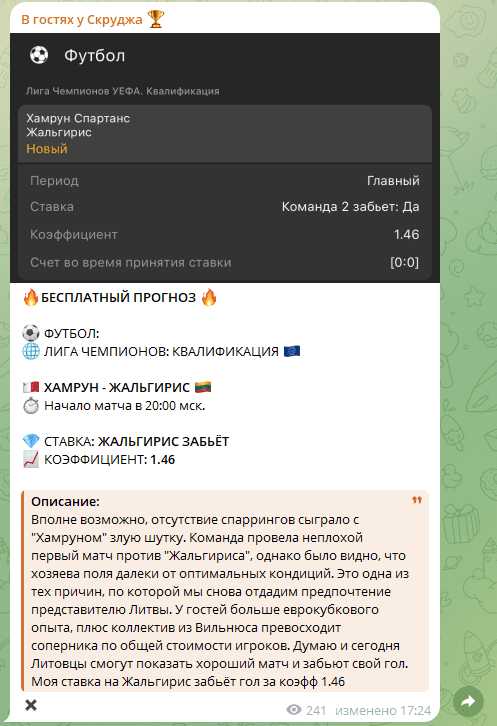Click the eye views icon near 241
The image size is (497, 726).
click(x=294, y=710)
